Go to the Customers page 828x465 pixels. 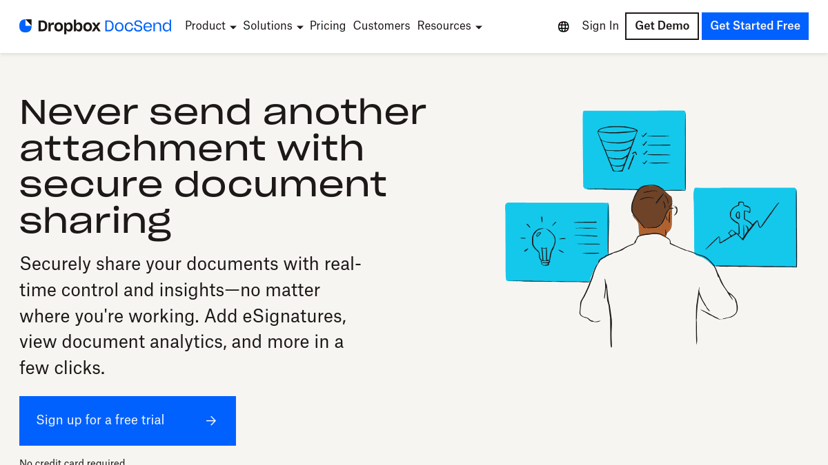point(381,26)
